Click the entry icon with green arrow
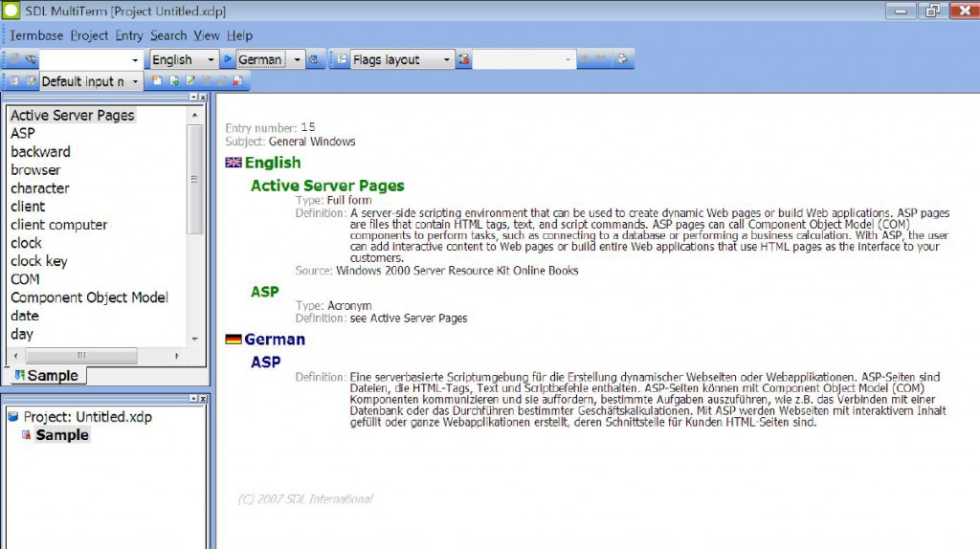 click(x=174, y=81)
